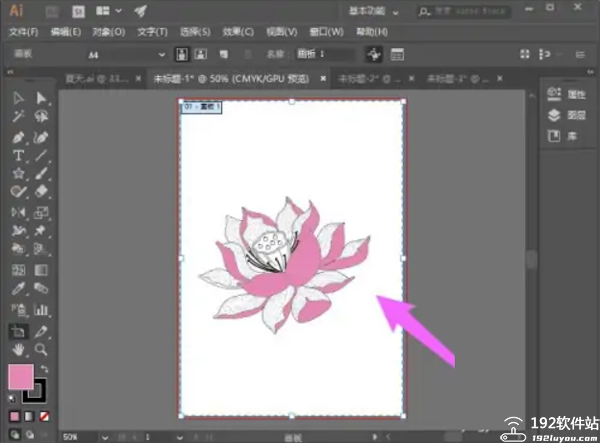Open the 文件(F) menu

22,31
